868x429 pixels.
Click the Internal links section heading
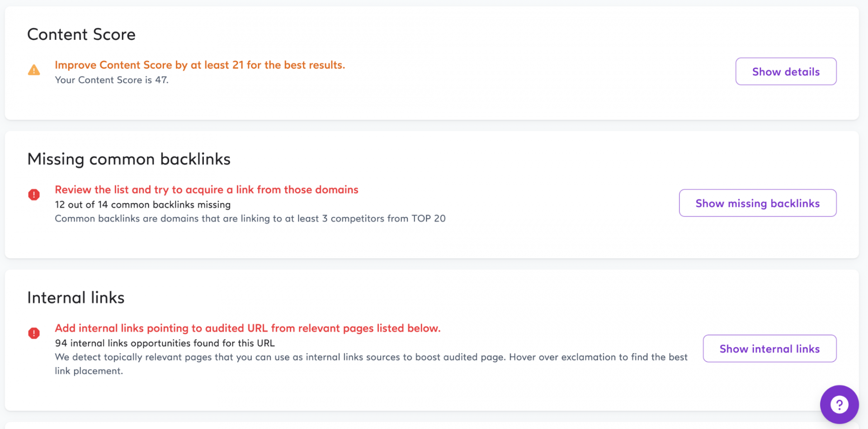coord(75,297)
